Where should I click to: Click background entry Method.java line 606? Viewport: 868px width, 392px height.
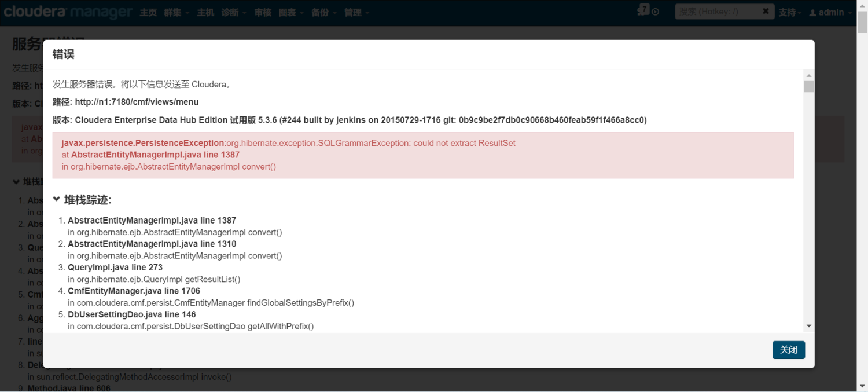(x=69, y=388)
